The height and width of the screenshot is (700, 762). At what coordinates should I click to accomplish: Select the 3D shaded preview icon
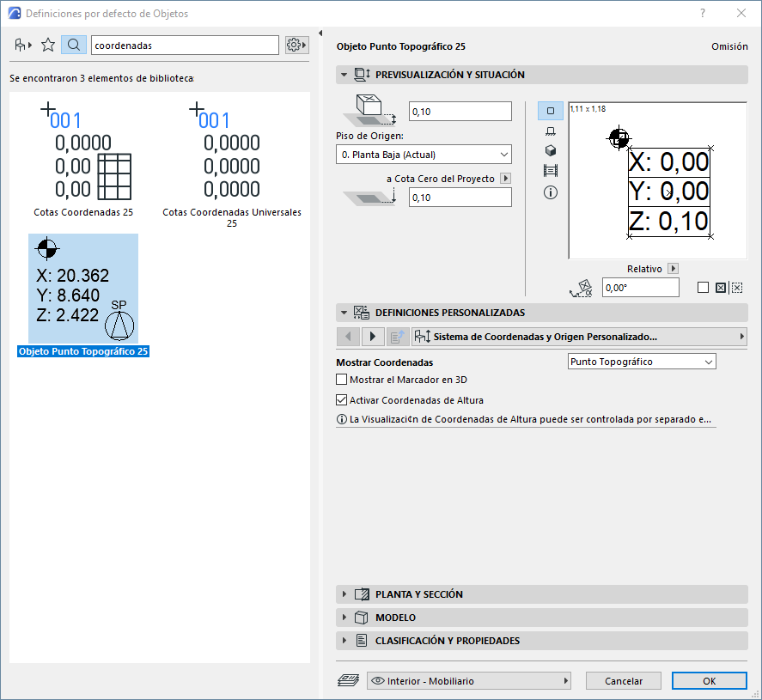[551, 150]
